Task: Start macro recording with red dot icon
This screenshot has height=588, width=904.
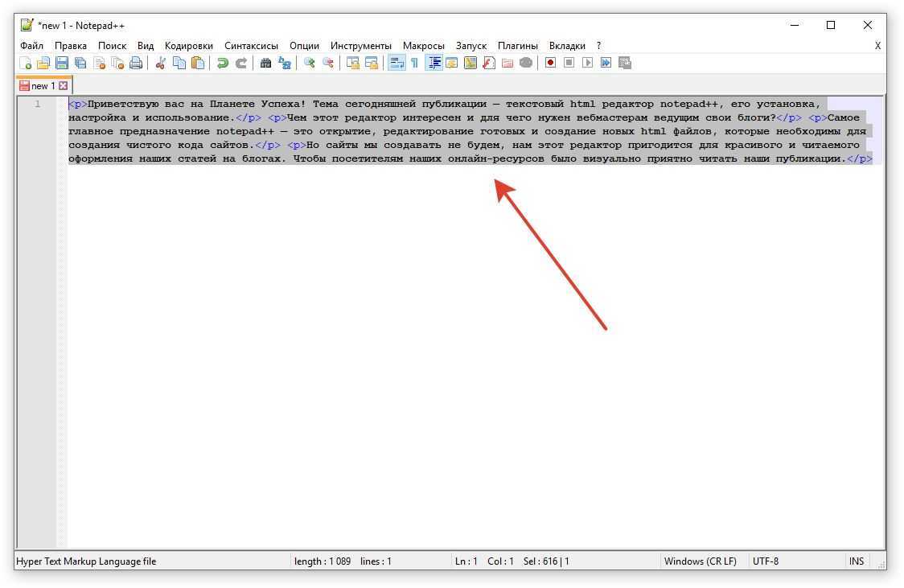Action: point(551,63)
